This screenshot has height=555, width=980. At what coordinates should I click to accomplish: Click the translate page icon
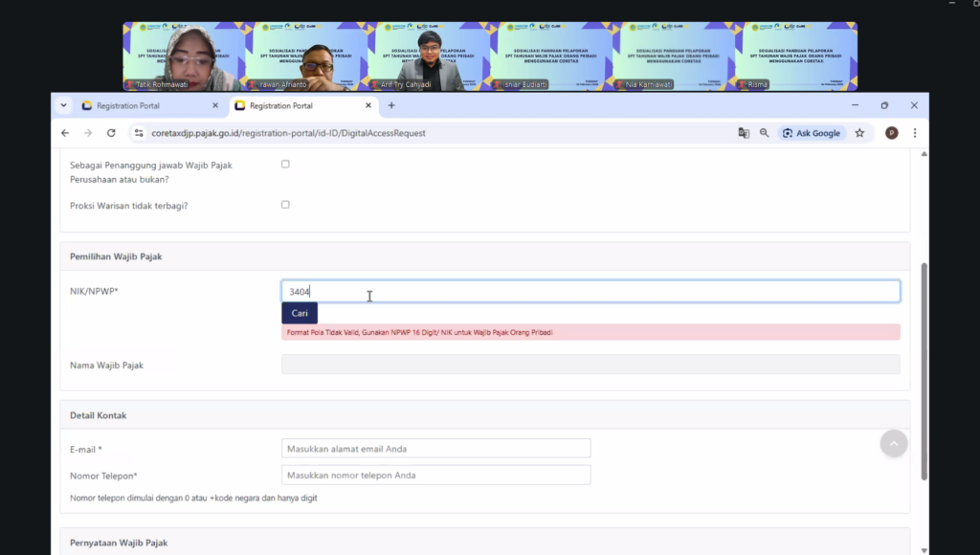tap(744, 133)
